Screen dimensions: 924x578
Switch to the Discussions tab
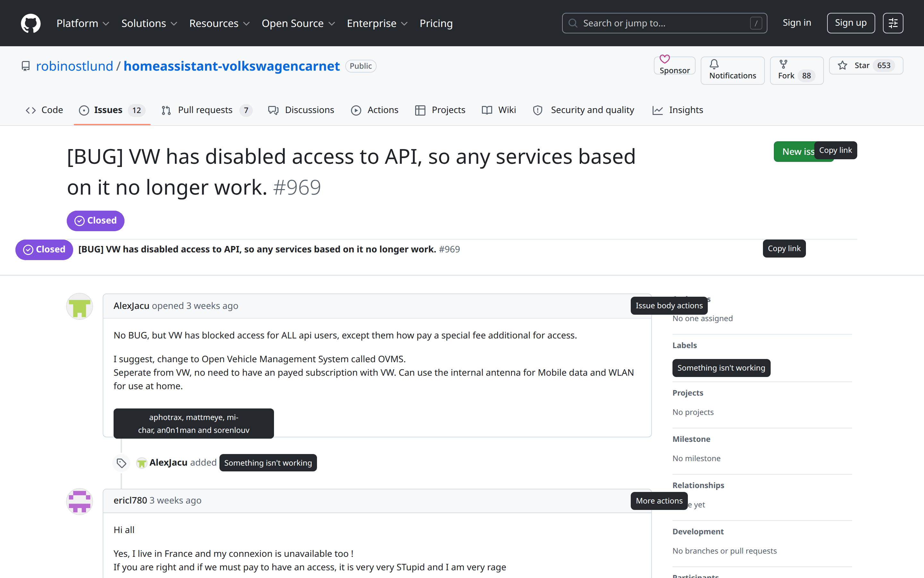[301, 110]
